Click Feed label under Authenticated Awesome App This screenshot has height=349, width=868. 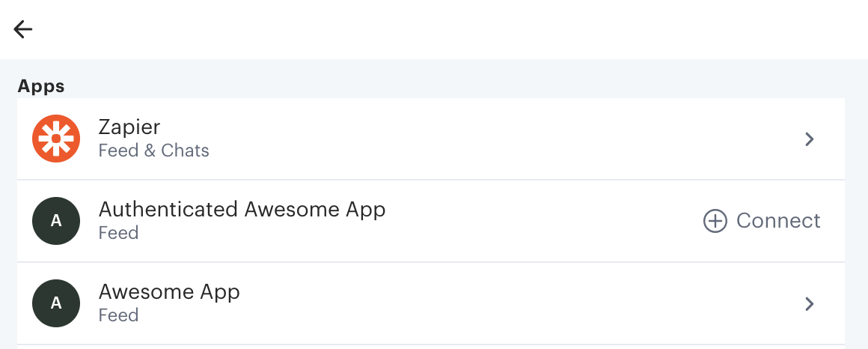[x=118, y=233]
